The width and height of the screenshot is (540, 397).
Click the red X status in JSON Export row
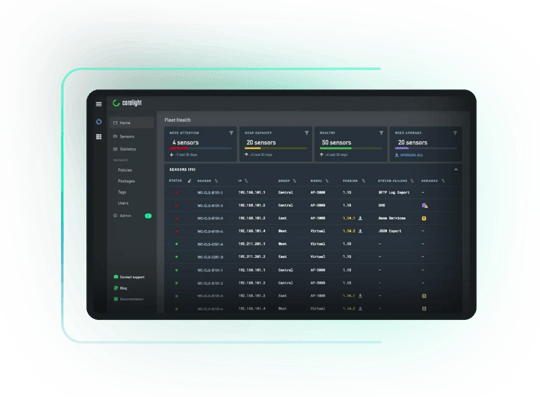pos(176,231)
